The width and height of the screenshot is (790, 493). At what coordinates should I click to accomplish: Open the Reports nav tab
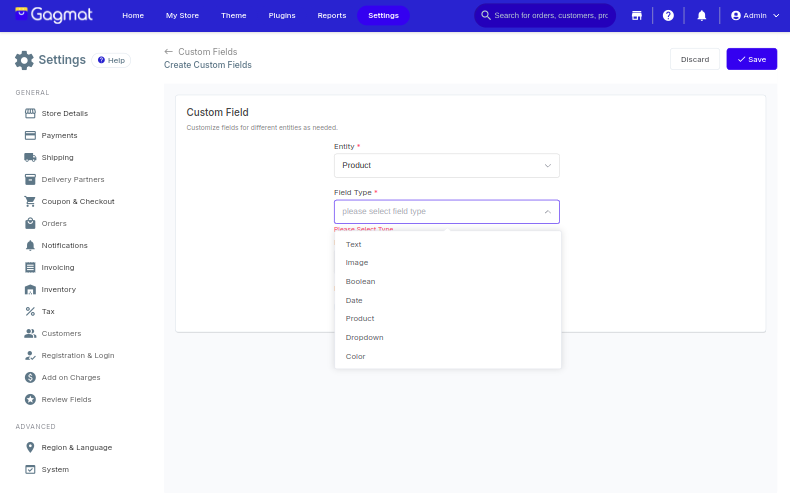click(x=332, y=16)
